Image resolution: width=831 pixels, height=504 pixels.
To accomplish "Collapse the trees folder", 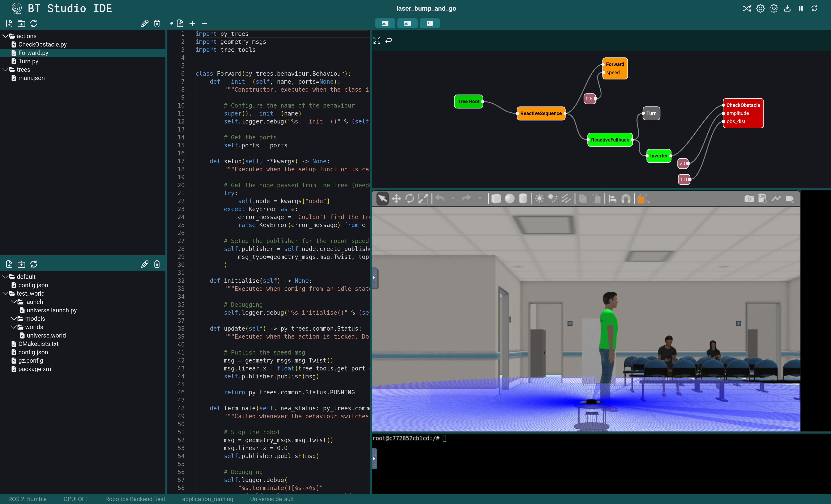I will click(x=5, y=69).
